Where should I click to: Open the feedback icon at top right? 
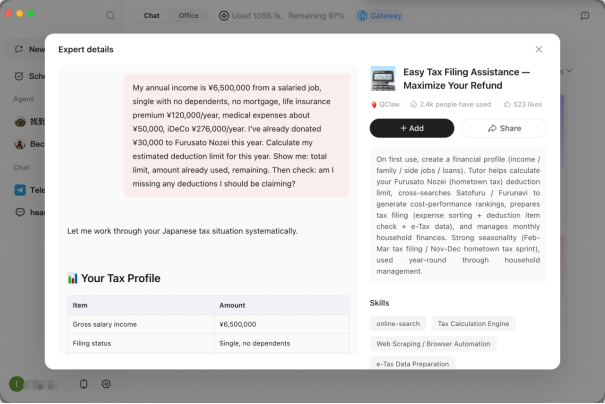click(585, 16)
